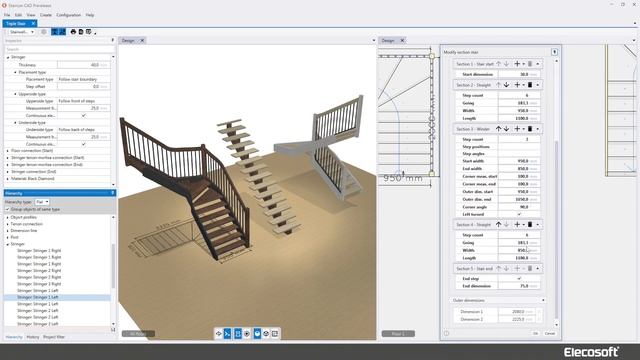Viewport: 640px width, 360px height.
Task: Open the Help menu
Action: pyautogui.click(x=90, y=15)
